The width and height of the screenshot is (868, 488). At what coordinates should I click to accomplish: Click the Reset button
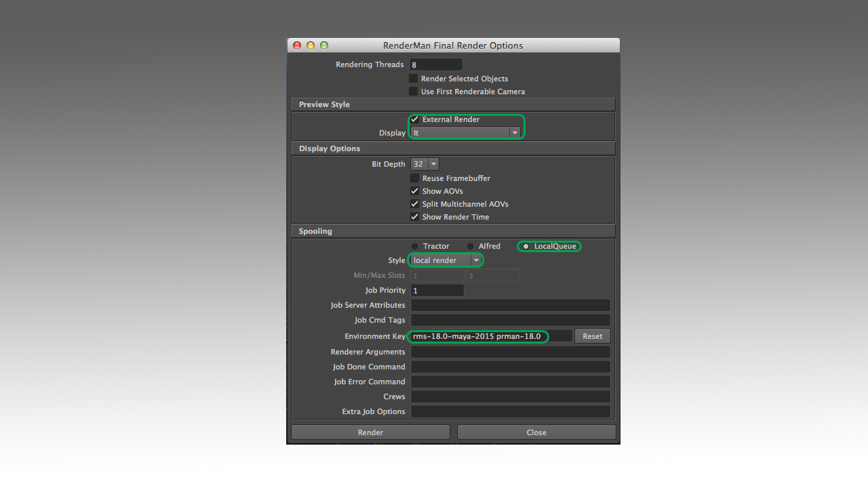(593, 336)
